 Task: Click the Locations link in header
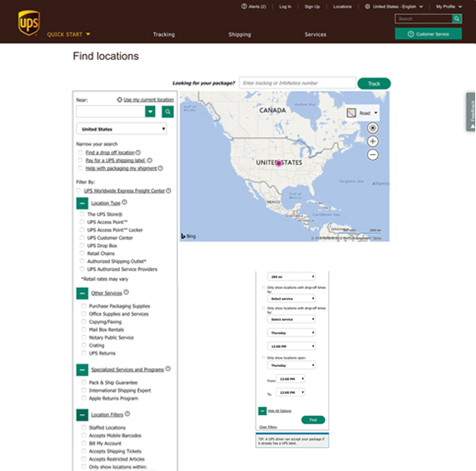click(342, 7)
